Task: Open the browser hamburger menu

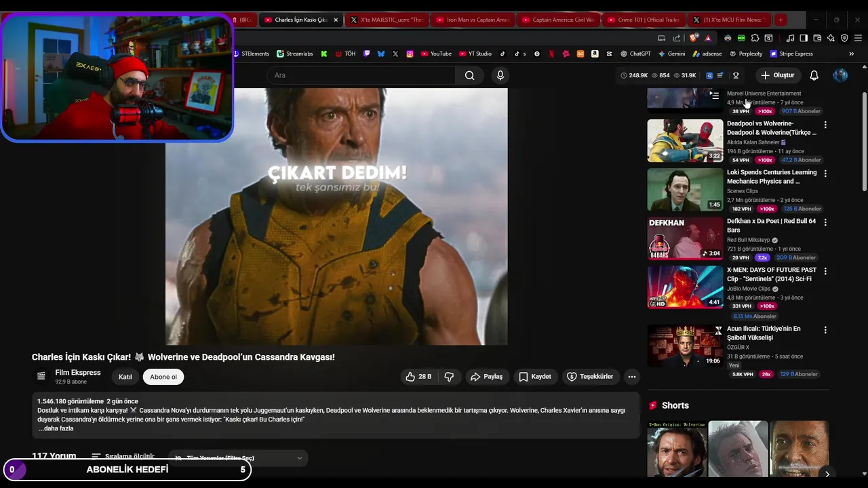Action: 858,38
